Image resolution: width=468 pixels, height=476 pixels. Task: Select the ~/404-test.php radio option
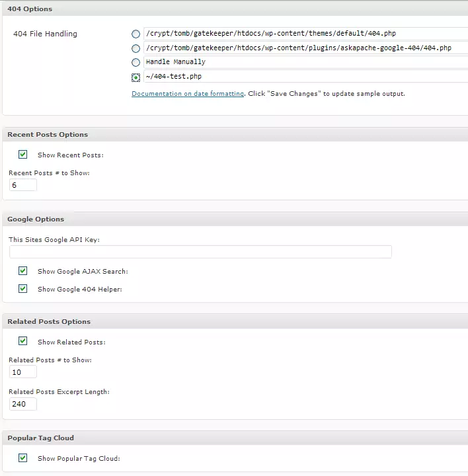tap(136, 77)
